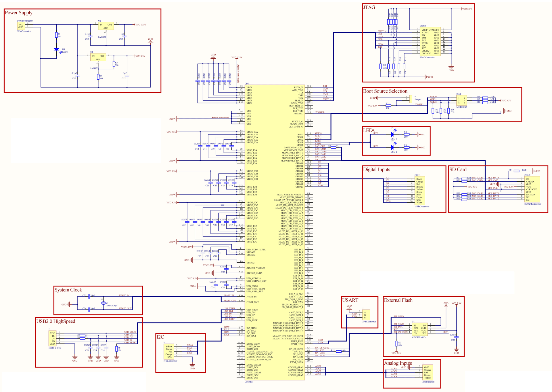Screen dimensions: 552x392
Task: Select the Digital Inputs heading
Action: coord(376,170)
